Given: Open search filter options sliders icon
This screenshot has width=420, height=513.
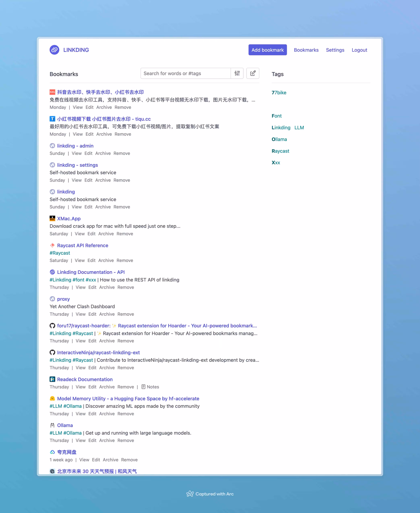Looking at the screenshot, I should click(237, 73).
